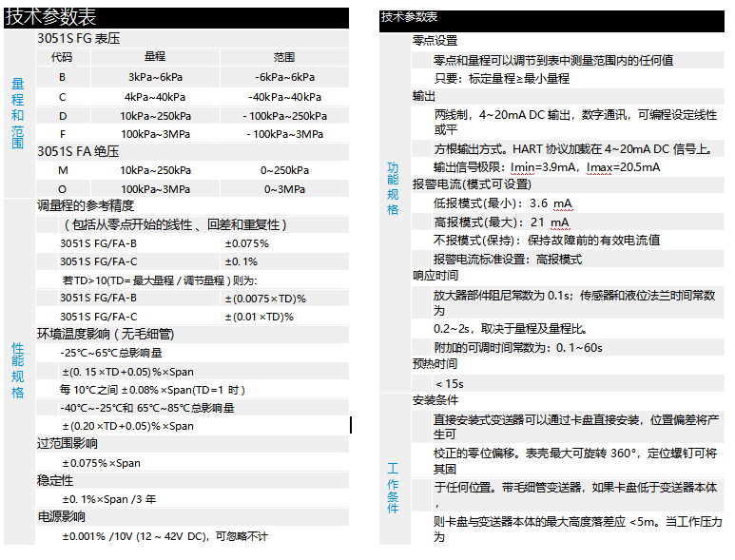Image resolution: width=735 pixels, height=560 pixels.
Task: Select the 安装条件 heading
Action: coord(435,399)
